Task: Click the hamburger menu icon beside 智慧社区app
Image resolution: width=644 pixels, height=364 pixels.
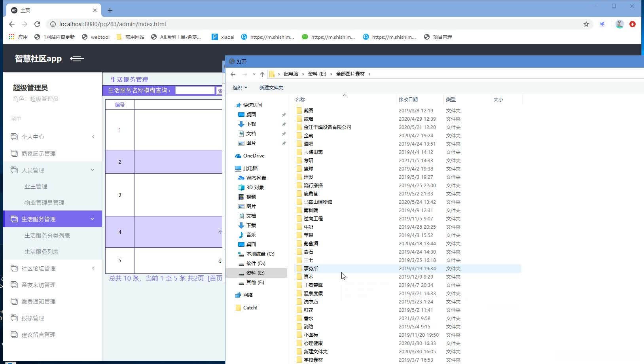Action: (x=76, y=59)
